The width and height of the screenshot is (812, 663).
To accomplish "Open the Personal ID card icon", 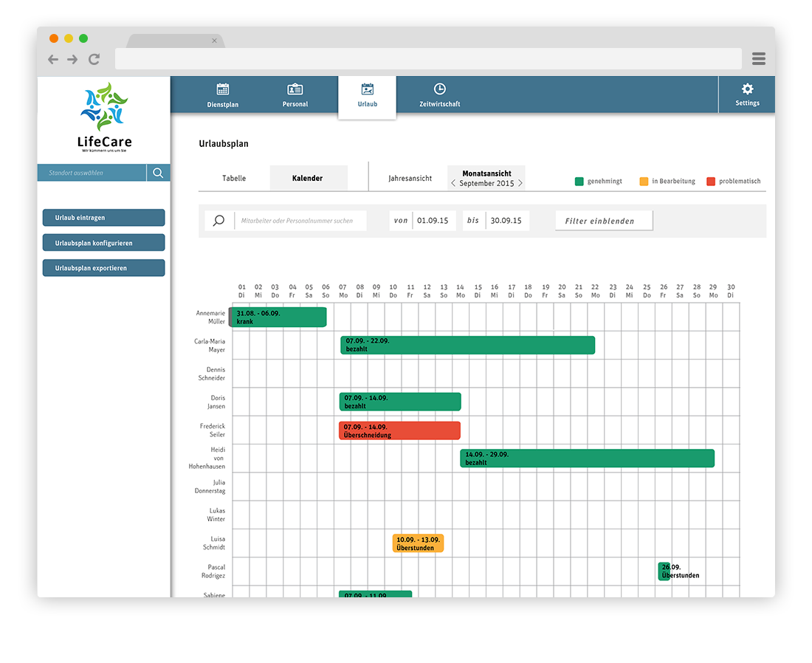I will [295, 89].
